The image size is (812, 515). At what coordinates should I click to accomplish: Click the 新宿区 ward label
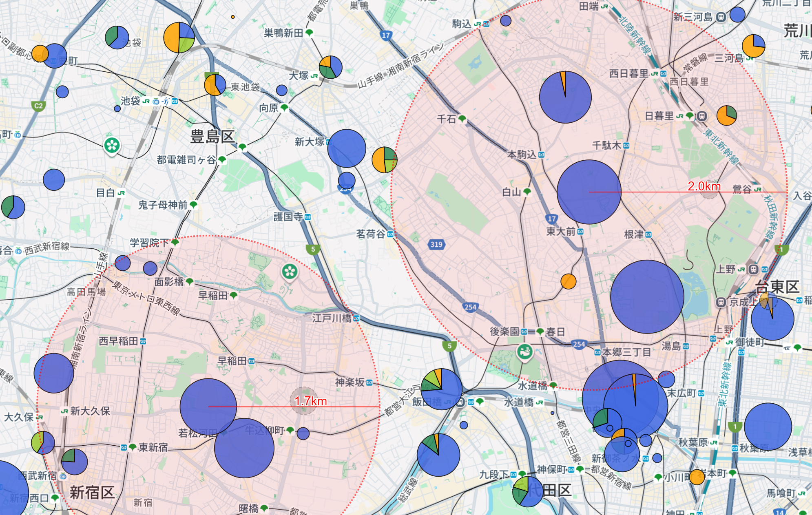pos(92,493)
